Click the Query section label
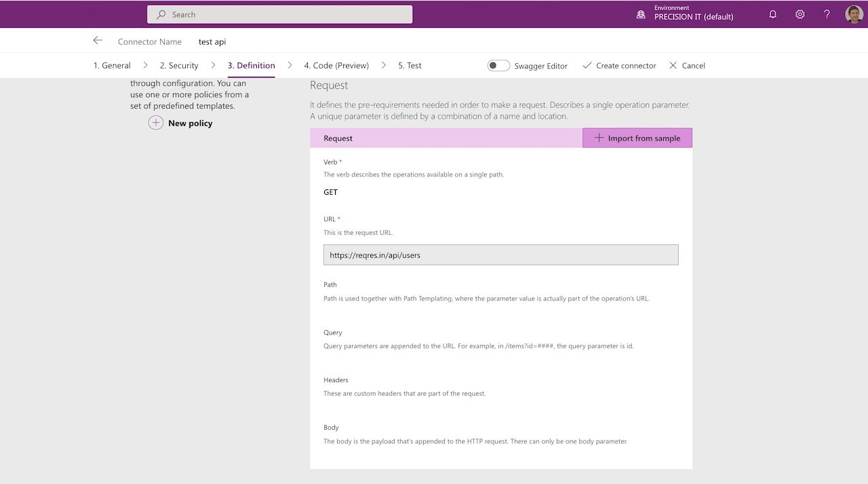 [x=333, y=333]
